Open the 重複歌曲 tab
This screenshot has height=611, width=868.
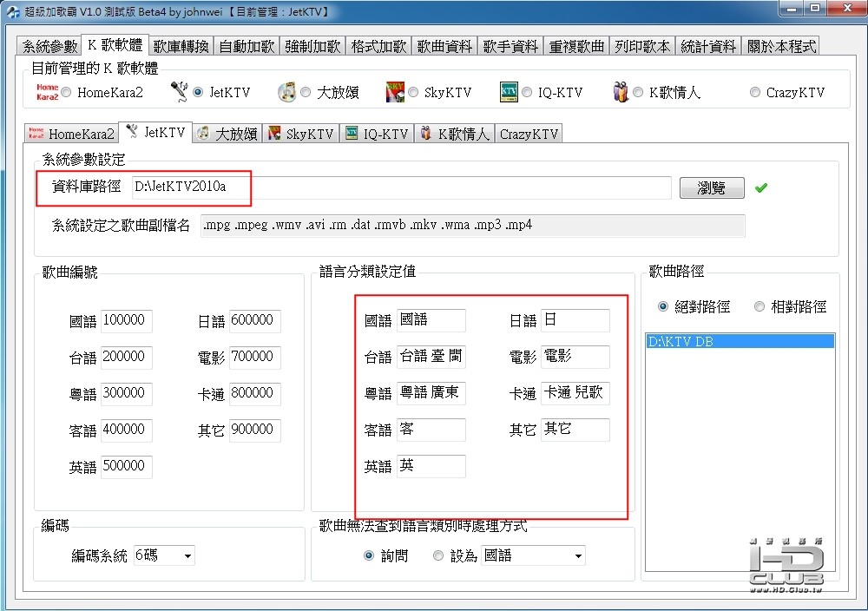tap(576, 46)
